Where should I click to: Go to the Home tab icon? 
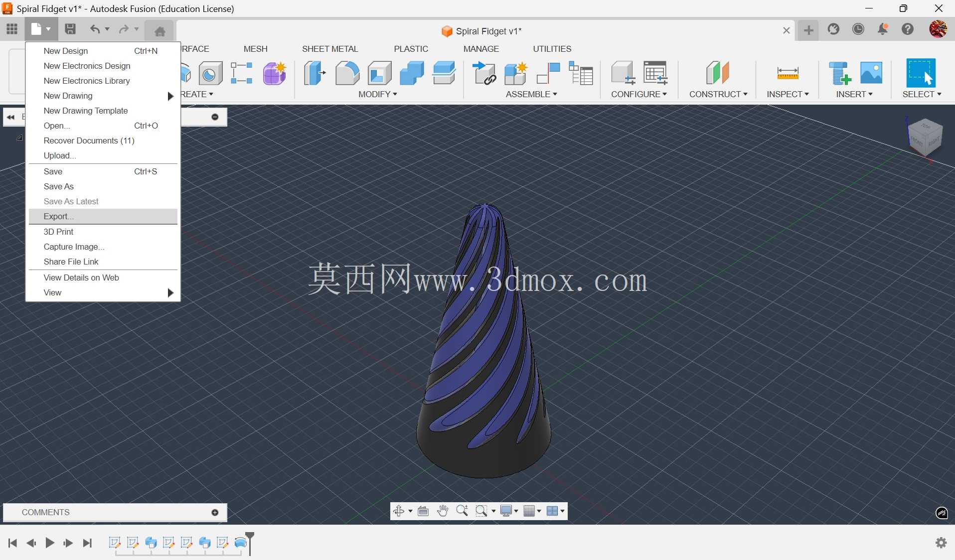159,31
